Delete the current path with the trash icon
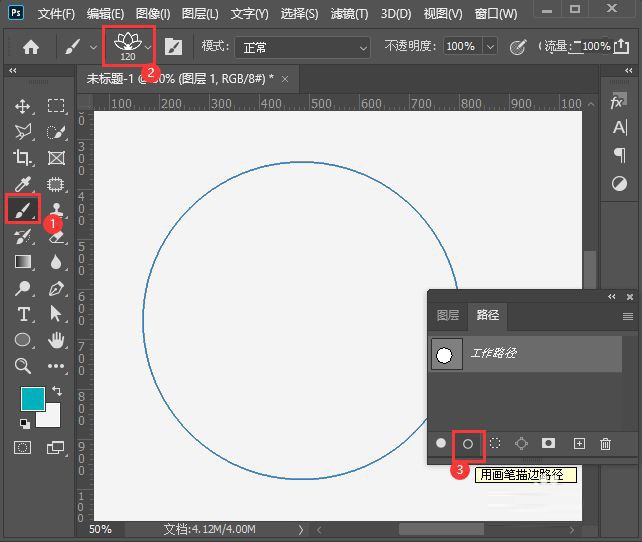This screenshot has height=542, width=642. pos(605,443)
